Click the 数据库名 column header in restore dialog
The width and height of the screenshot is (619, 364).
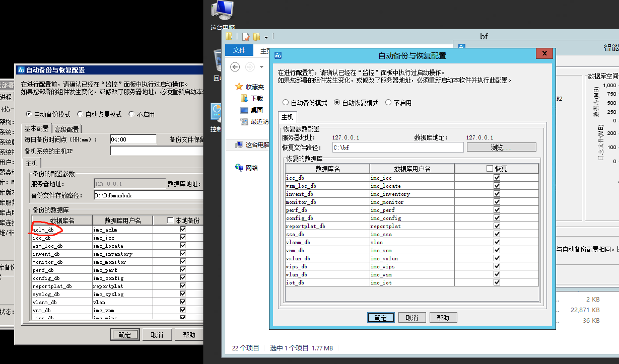coord(327,169)
